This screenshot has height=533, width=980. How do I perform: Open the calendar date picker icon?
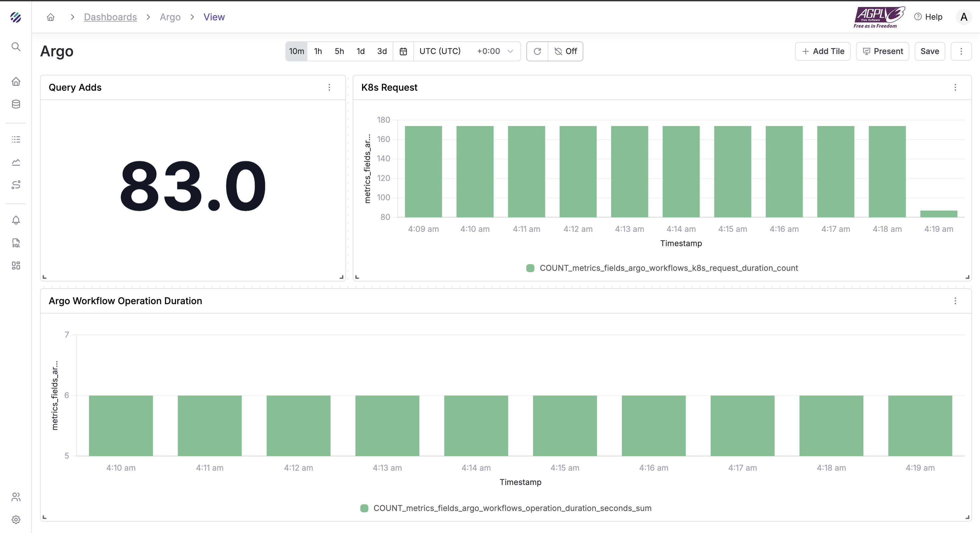[403, 51]
